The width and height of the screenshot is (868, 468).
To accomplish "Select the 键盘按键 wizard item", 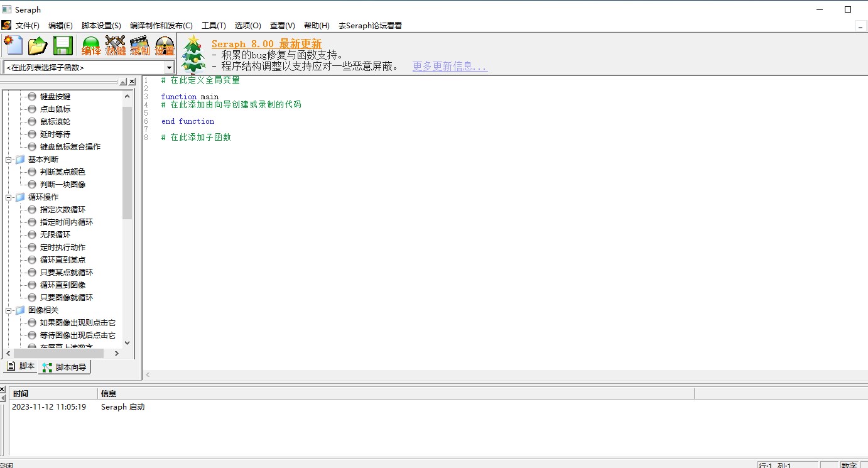I will [55, 97].
